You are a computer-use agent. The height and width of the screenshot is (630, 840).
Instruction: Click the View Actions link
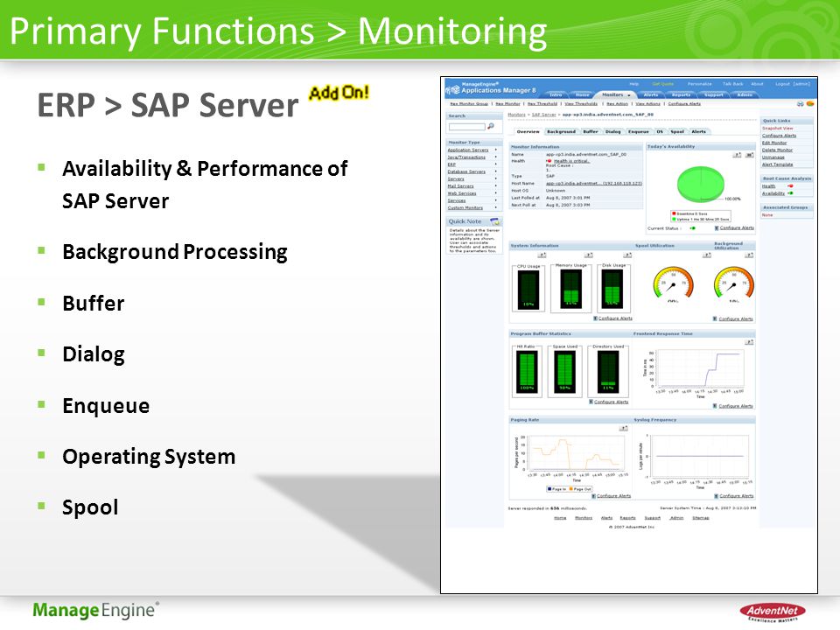[x=647, y=104]
